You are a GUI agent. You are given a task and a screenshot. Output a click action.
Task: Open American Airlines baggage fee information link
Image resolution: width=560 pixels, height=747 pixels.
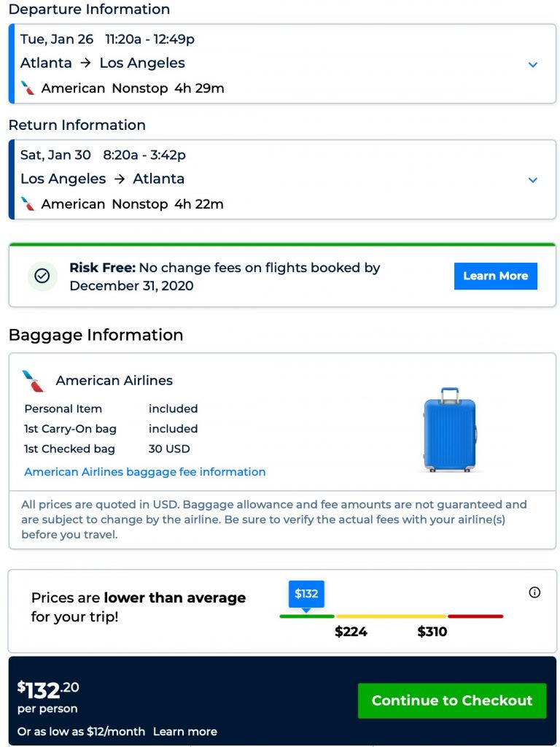tap(145, 472)
